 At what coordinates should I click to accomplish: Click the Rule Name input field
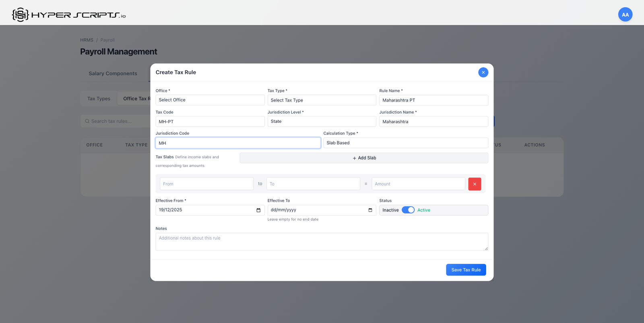click(433, 100)
